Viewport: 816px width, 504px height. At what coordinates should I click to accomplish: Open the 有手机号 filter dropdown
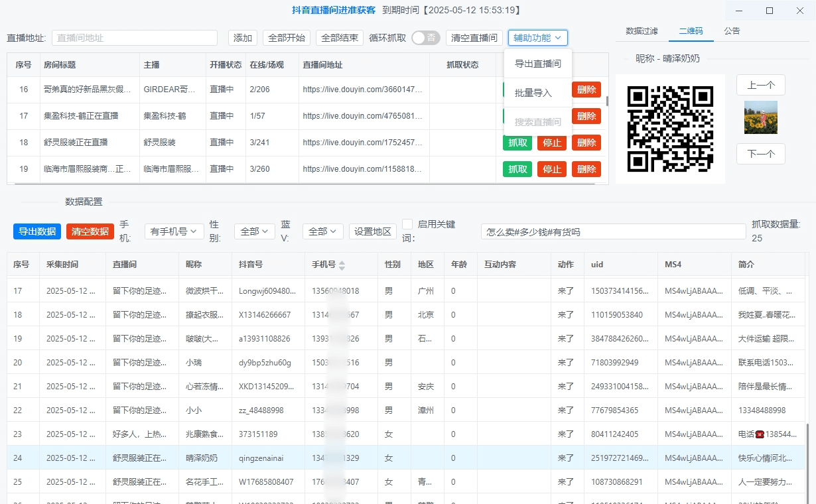pyautogui.click(x=173, y=231)
